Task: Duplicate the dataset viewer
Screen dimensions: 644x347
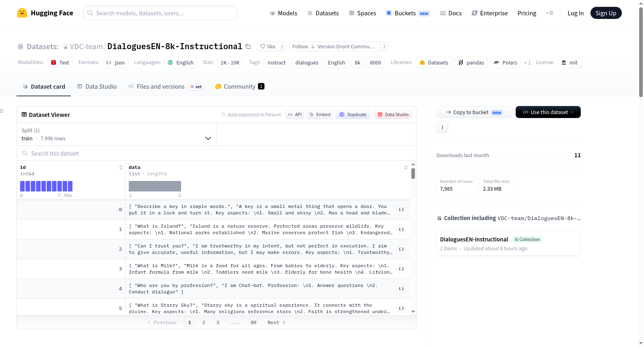Action: pos(353,114)
